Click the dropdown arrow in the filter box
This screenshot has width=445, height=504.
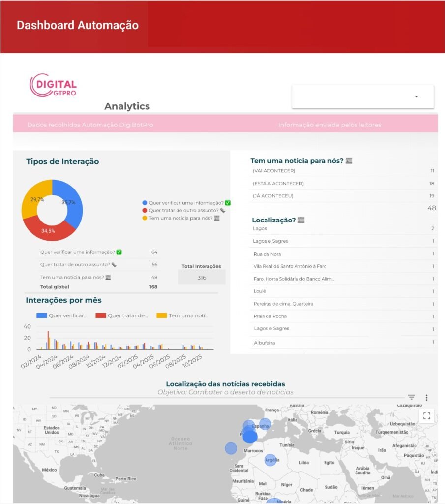[x=416, y=97]
